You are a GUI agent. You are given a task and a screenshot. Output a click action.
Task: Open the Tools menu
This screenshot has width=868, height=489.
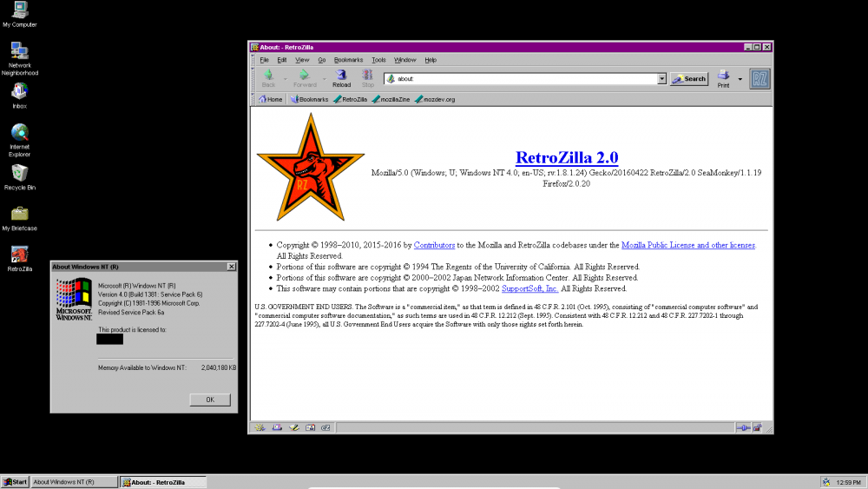378,60
